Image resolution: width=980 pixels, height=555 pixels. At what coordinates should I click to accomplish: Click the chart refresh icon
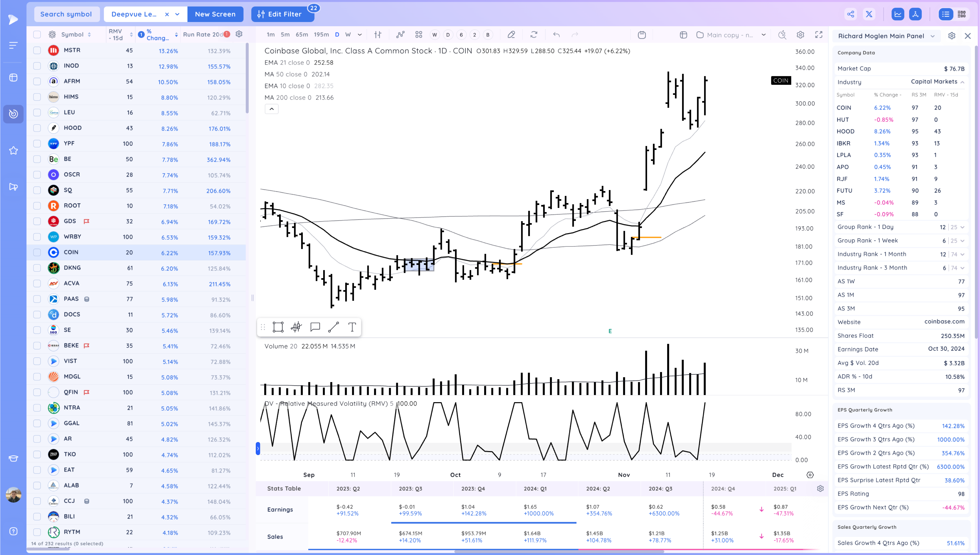[534, 35]
